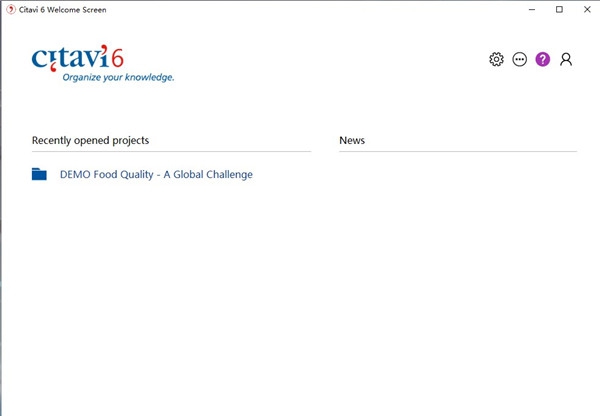The image size is (600, 416).
Task: Click the Citavi title bar app icon
Action: pyautogui.click(x=11, y=10)
